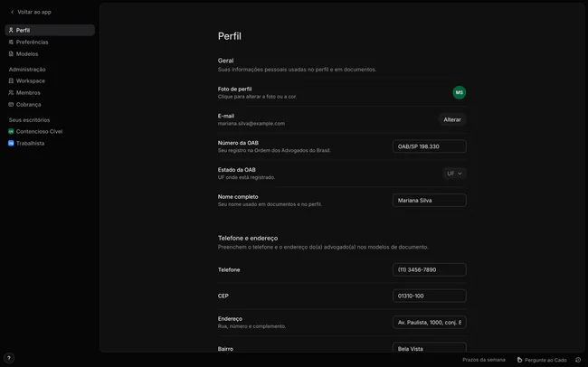Open help with the question mark icon
588x367 pixels.
pyautogui.click(x=9, y=358)
